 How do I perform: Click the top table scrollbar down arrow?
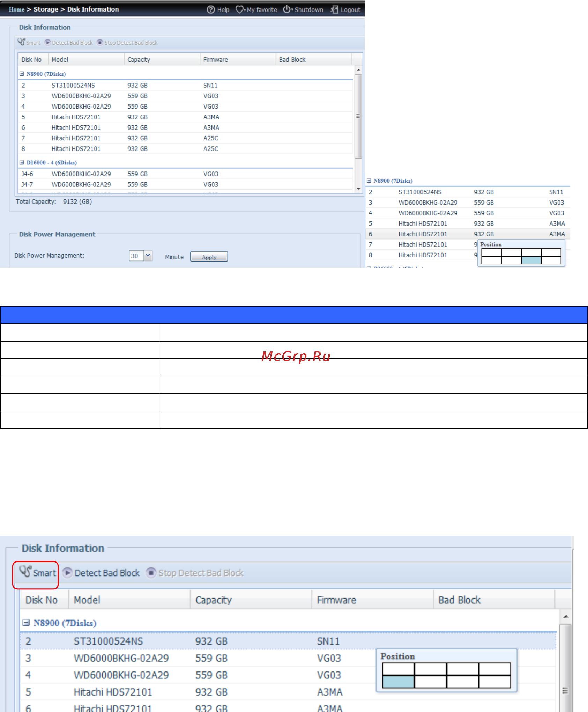(358, 189)
